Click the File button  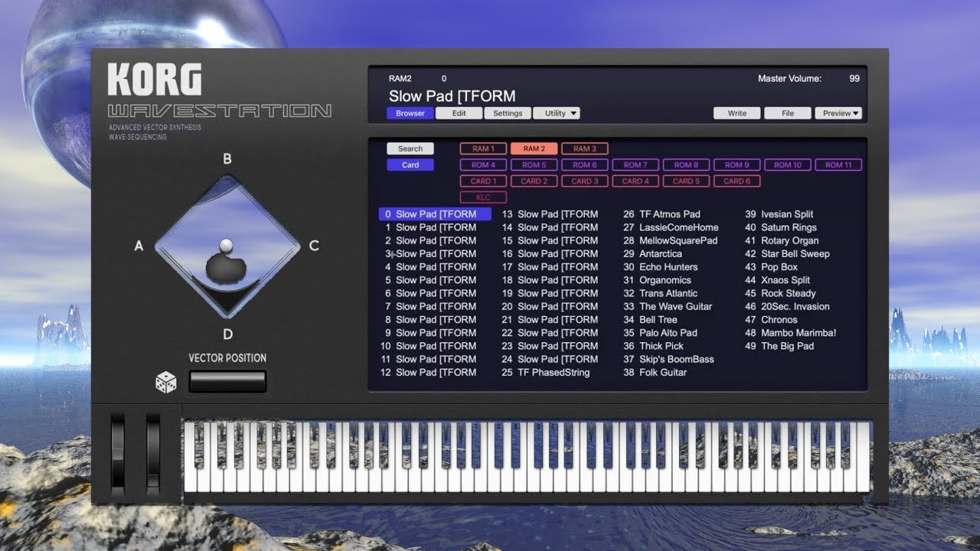pyautogui.click(x=788, y=113)
